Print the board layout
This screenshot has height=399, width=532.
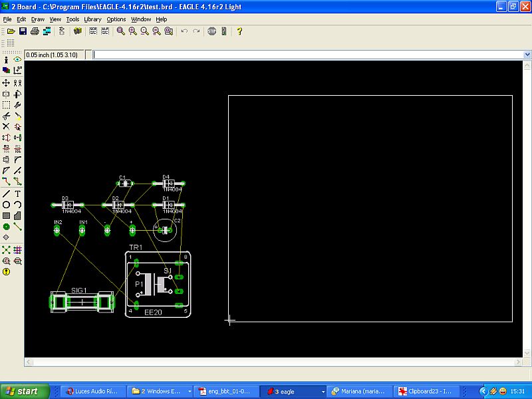pyautogui.click(x=35, y=31)
